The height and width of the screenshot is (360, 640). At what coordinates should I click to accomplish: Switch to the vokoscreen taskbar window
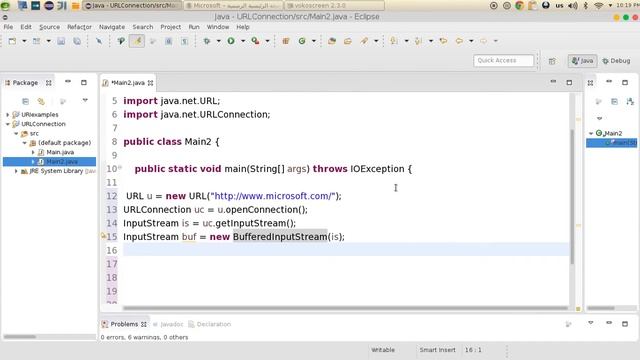click(x=334, y=6)
